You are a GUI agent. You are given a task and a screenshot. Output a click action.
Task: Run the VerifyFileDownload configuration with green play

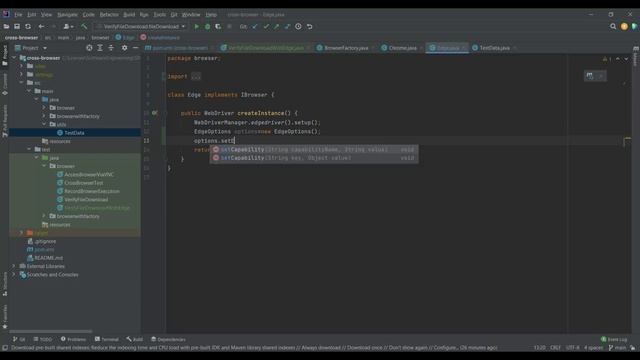pyautogui.click(x=196, y=27)
